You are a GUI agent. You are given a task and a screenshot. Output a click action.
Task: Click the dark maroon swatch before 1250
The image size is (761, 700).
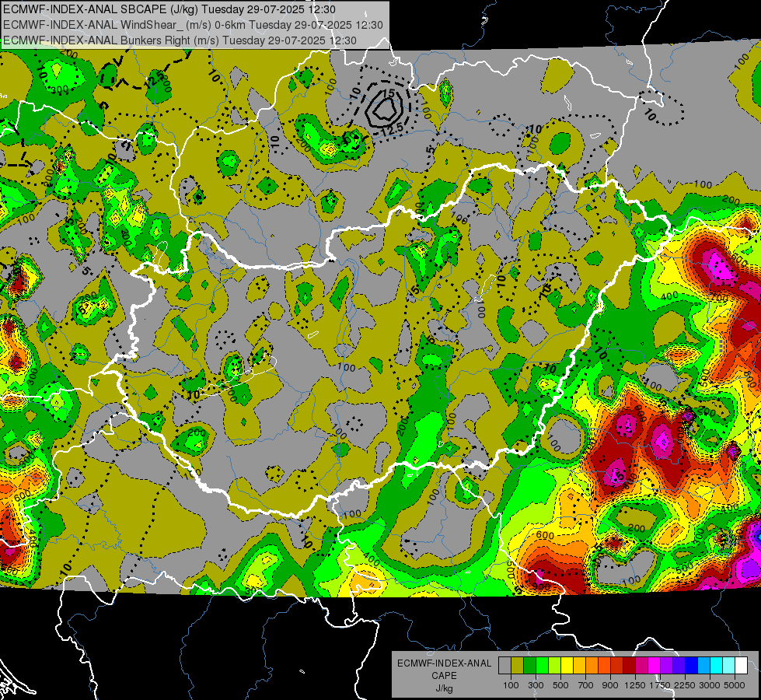[x=630, y=666]
